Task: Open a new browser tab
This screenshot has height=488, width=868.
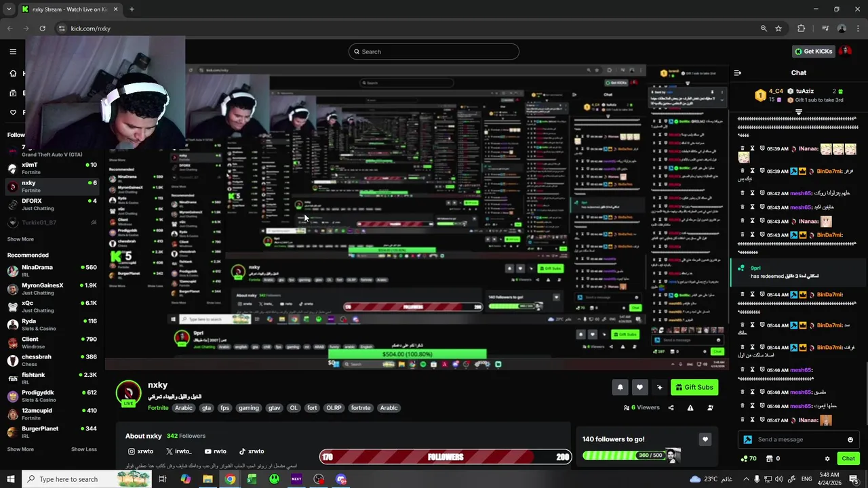Action: tap(132, 9)
